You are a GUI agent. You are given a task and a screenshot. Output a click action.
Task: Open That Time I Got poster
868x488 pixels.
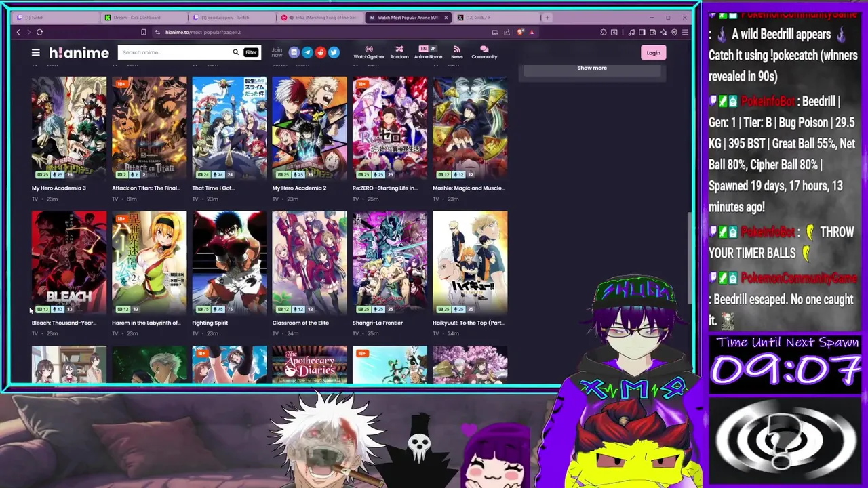pyautogui.click(x=229, y=127)
